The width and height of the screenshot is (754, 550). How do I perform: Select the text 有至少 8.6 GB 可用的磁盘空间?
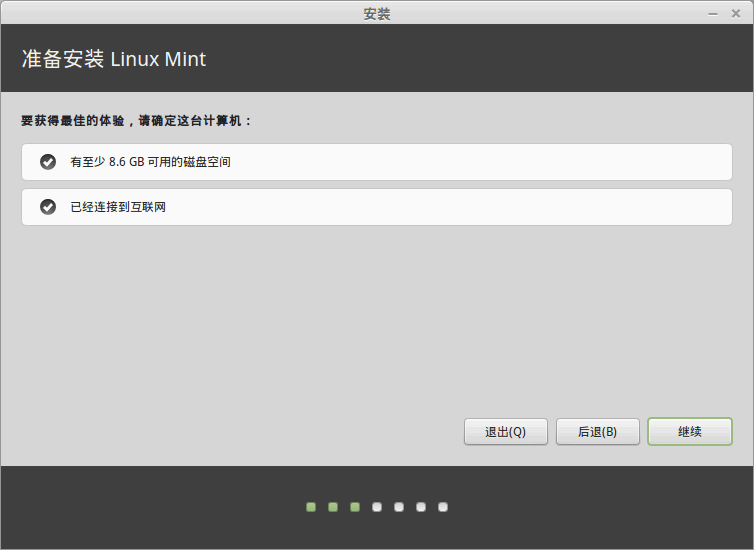pyautogui.click(x=151, y=162)
